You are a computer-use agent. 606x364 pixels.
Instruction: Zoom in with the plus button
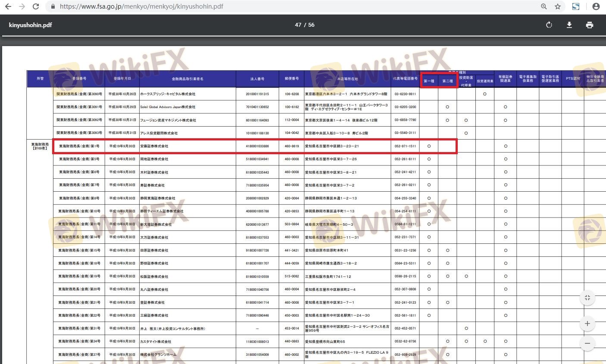[x=587, y=324]
